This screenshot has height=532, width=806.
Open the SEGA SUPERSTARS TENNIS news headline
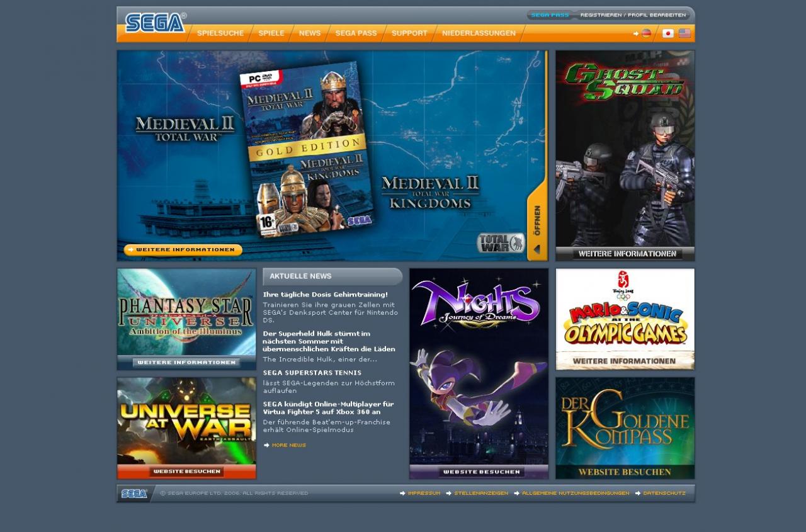(312, 373)
